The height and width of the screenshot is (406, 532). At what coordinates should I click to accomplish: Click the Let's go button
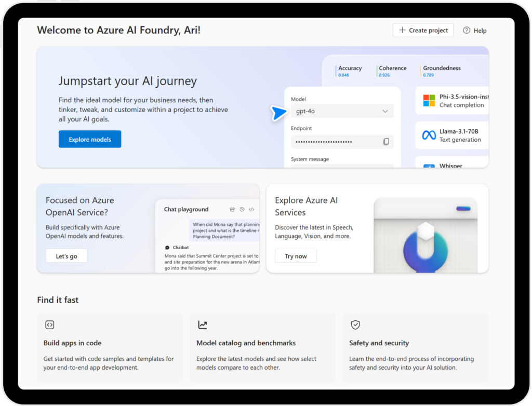[x=66, y=256]
